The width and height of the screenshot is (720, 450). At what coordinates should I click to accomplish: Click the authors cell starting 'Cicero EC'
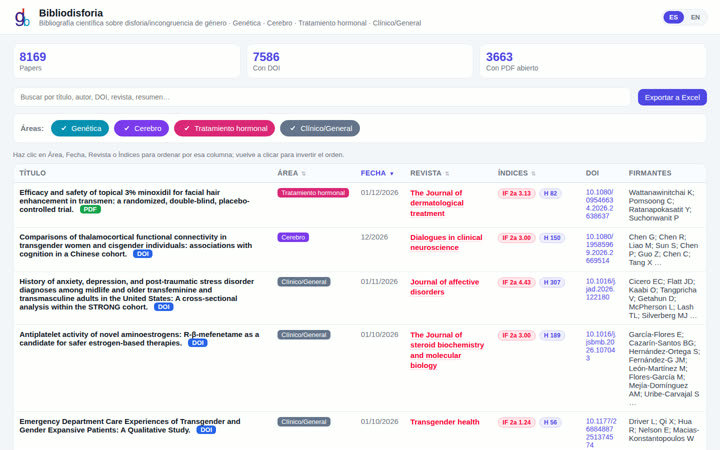663,298
